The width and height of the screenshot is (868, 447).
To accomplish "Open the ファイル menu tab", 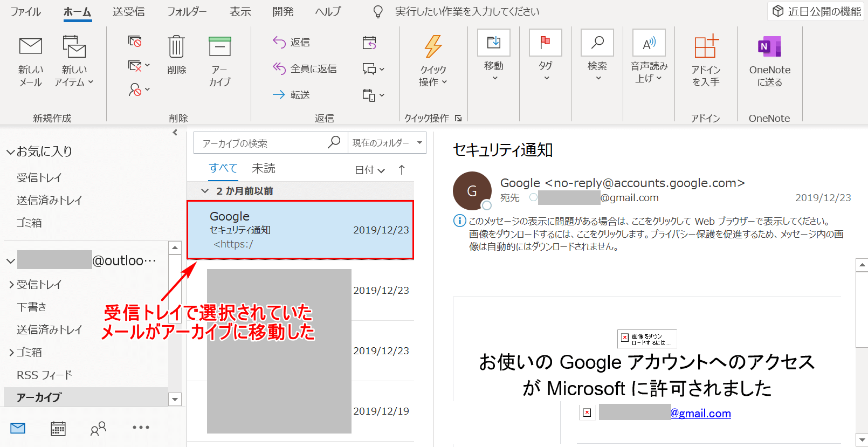I will point(25,11).
